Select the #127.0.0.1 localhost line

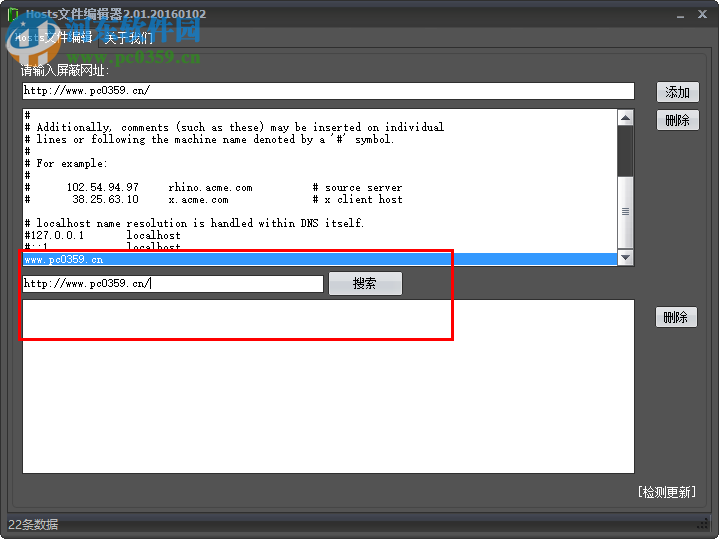(320, 235)
